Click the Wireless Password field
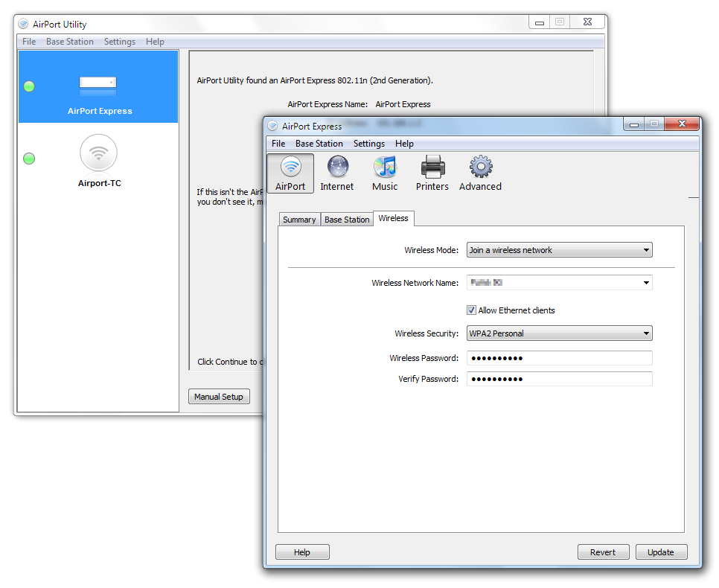Screen dimensions: 719x588 (x=560, y=358)
